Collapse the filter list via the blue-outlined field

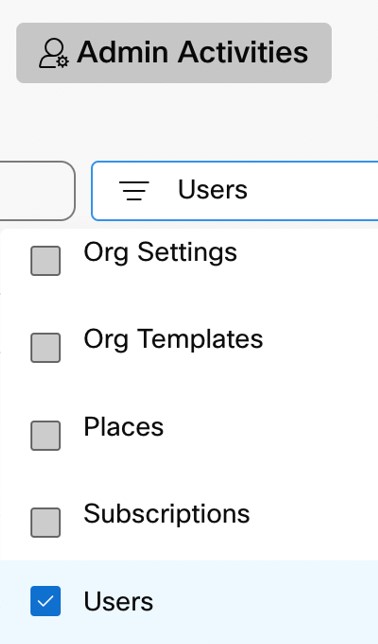tap(235, 191)
